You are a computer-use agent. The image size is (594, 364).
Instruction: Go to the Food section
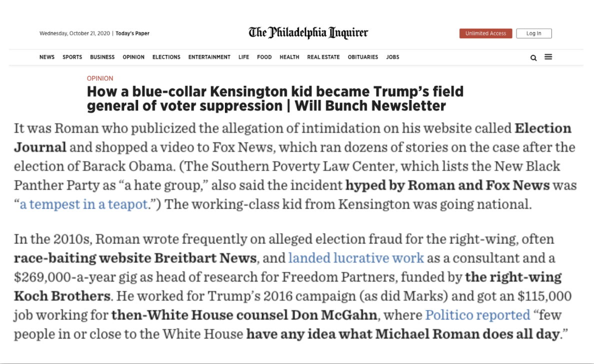pos(264,57)
